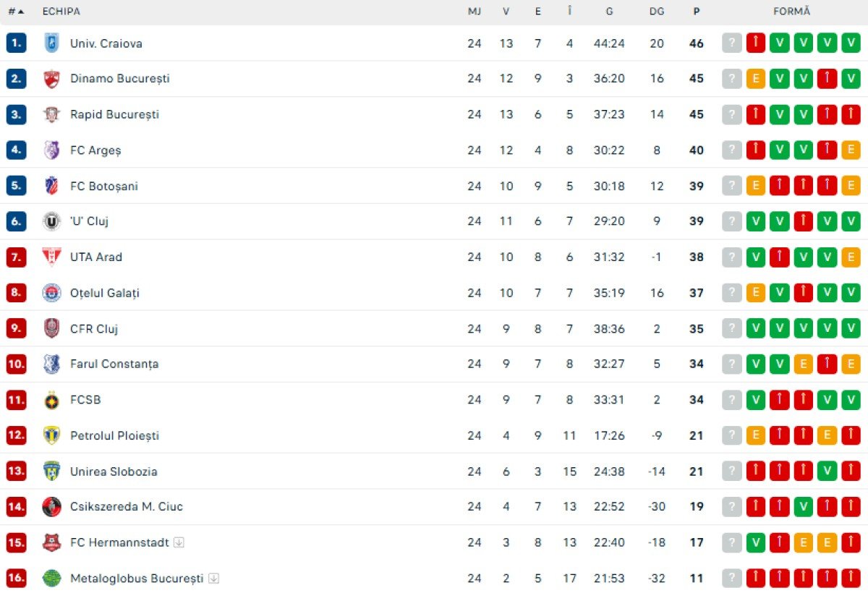The width and height of the screenshot is (868, 593).
Task: Click the '?' box in Metaloglobus București's form
Action: point(731,578)
